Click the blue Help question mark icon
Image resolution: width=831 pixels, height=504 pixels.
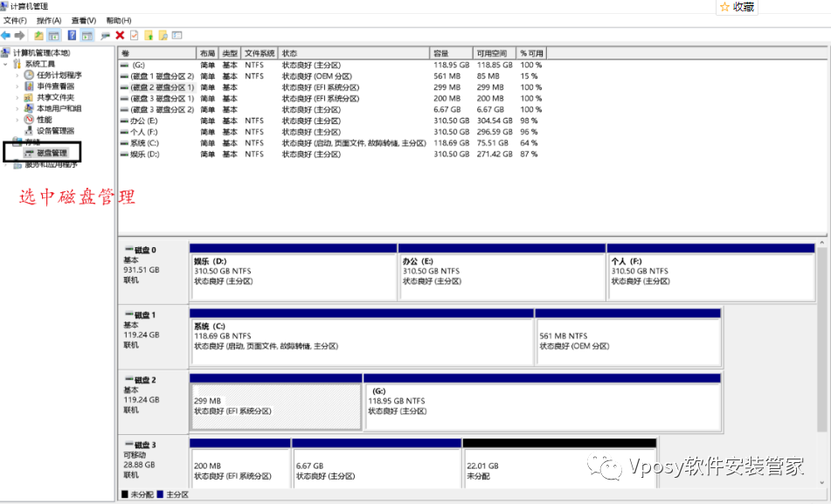73,36
